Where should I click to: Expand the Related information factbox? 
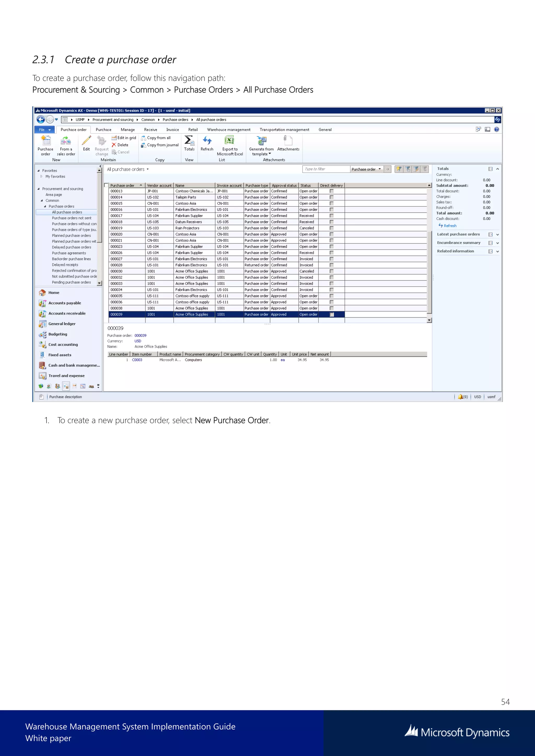pyautogui.click(x=497, y=251)
